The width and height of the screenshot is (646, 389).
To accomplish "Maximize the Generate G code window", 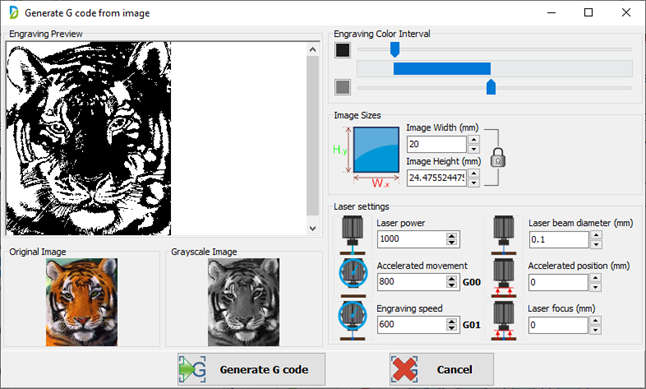I will point(588,13).
